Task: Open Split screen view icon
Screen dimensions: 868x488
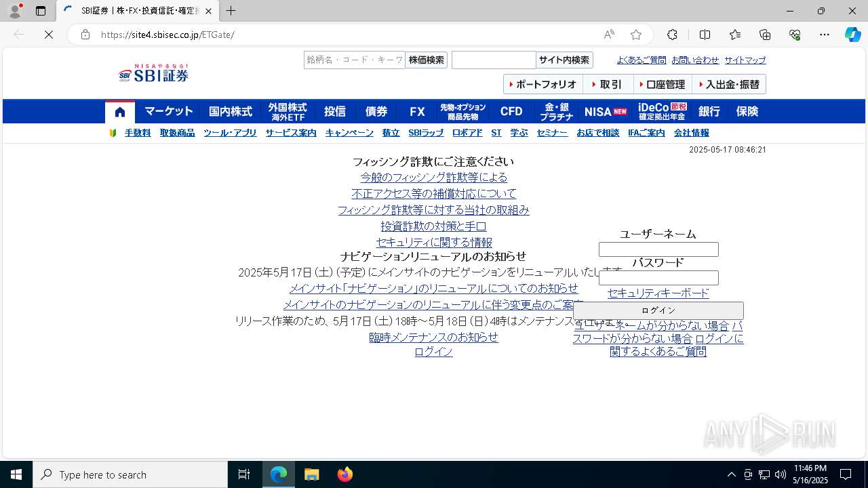Action: coord(705,35)
